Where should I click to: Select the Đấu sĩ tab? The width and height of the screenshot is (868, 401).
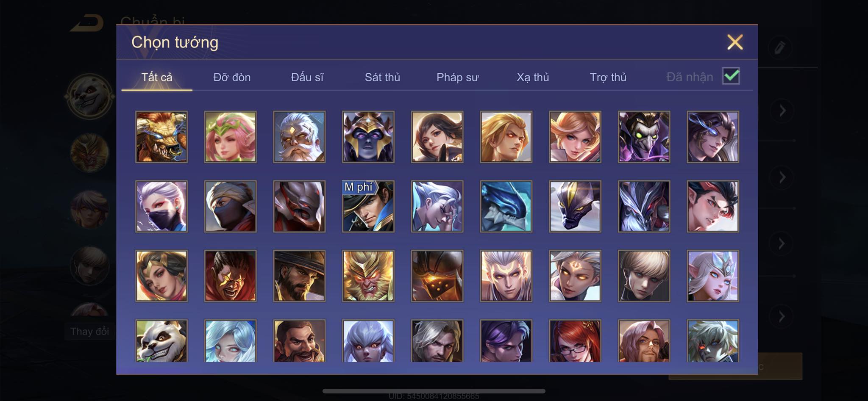pos(307,77)
